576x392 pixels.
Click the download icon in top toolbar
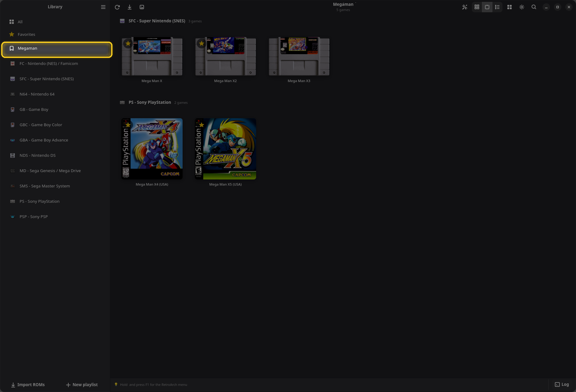(x=130, y=7)
